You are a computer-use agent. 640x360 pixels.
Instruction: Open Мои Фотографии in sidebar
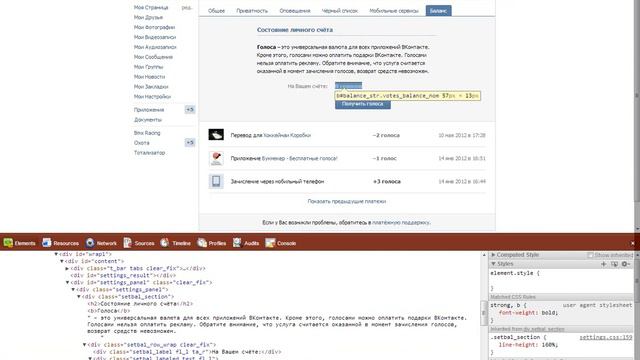pyautogui.click(x=154, y=27)
